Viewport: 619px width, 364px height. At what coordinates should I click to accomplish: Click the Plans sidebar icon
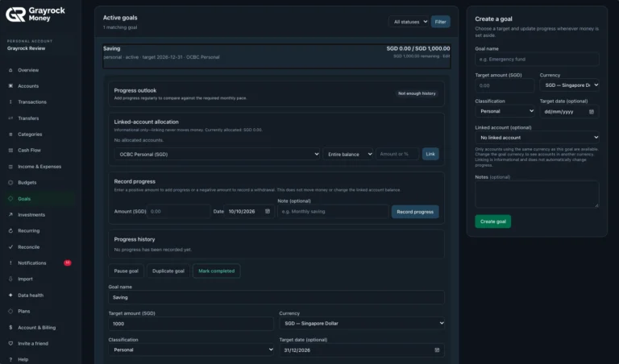pos(10,311)
